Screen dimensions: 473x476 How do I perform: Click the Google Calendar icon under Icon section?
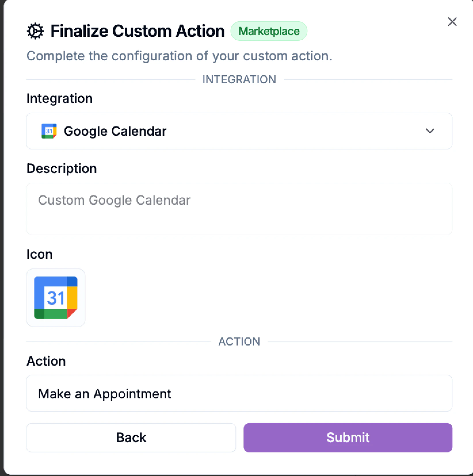coord(56,298)
